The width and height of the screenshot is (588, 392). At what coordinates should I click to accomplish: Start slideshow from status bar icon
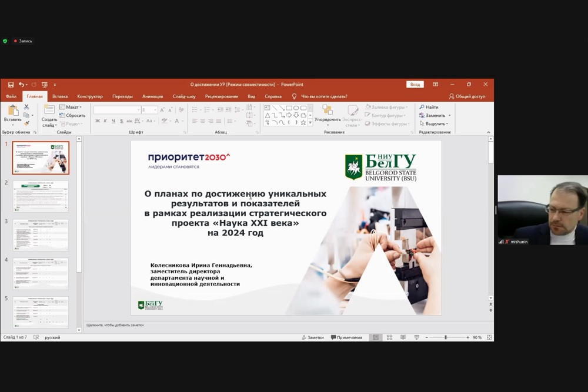[x=416, y=337]
